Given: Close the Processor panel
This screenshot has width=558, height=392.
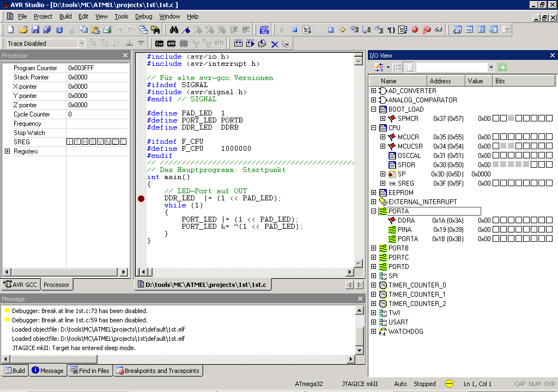Looking at the screenshot, I should click(125, 56).
